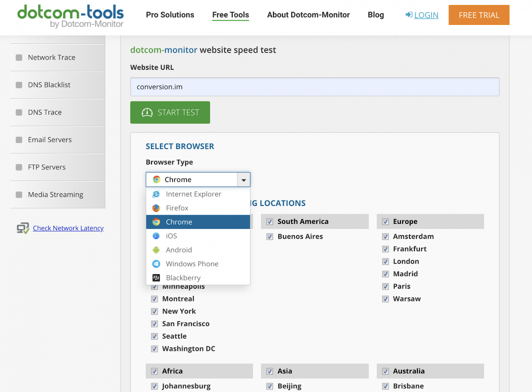Screen dimensions: 532x392
Task: Click the Android robot icon
Action: pyautogui.click(x=156, y=250)
